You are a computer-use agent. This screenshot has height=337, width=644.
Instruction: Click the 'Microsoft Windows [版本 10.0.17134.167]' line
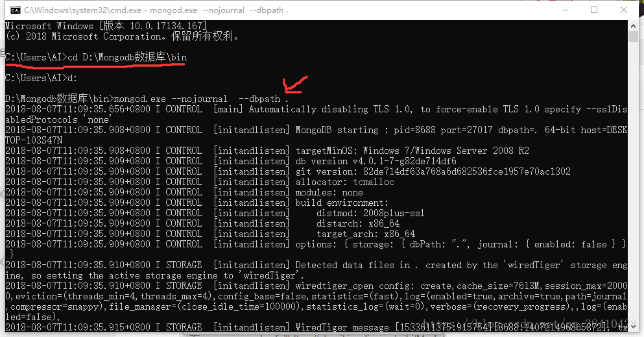pos(106,26)
